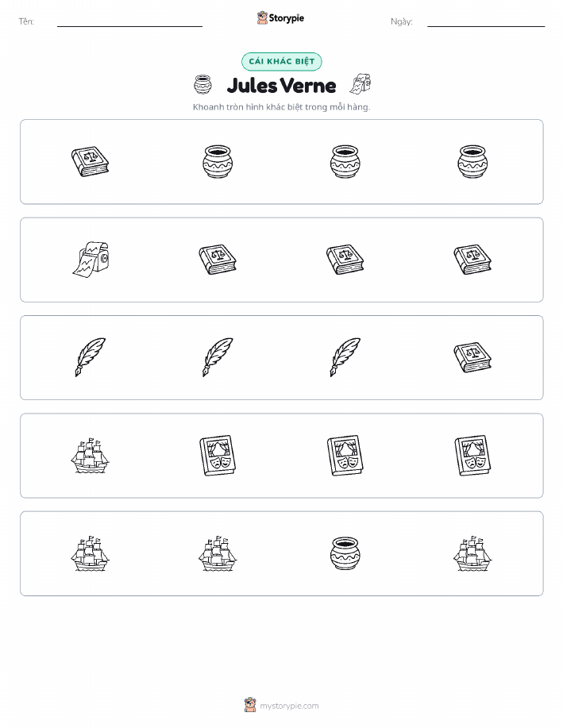Click the ticker machine icon beside the Jules Verne title

tap(360, 83)
